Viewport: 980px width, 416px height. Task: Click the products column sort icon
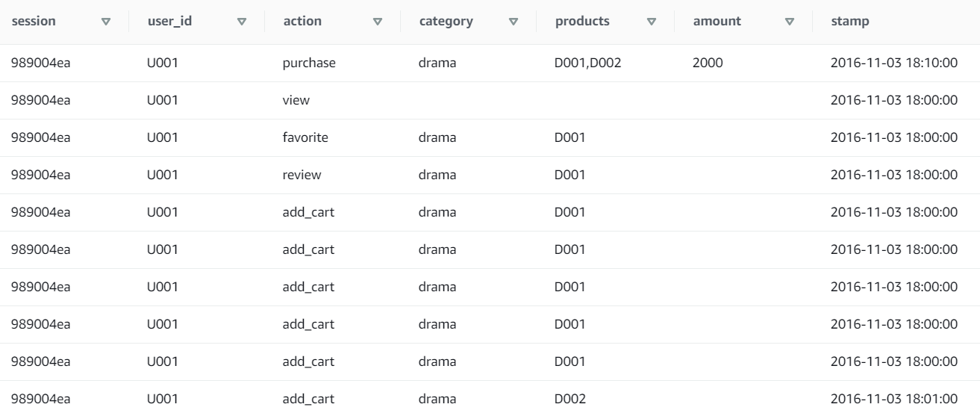point(652,22)
